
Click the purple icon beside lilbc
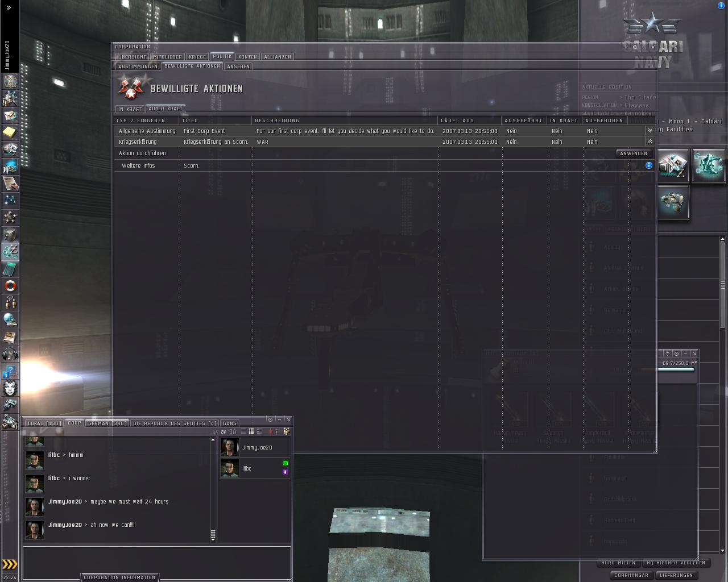[286, 472]
